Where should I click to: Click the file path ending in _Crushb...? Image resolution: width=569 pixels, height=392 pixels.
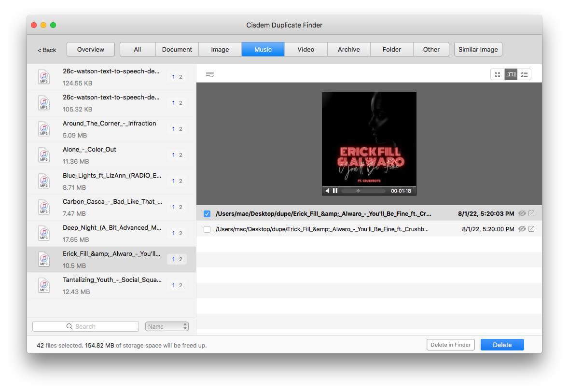click(322, 229)
